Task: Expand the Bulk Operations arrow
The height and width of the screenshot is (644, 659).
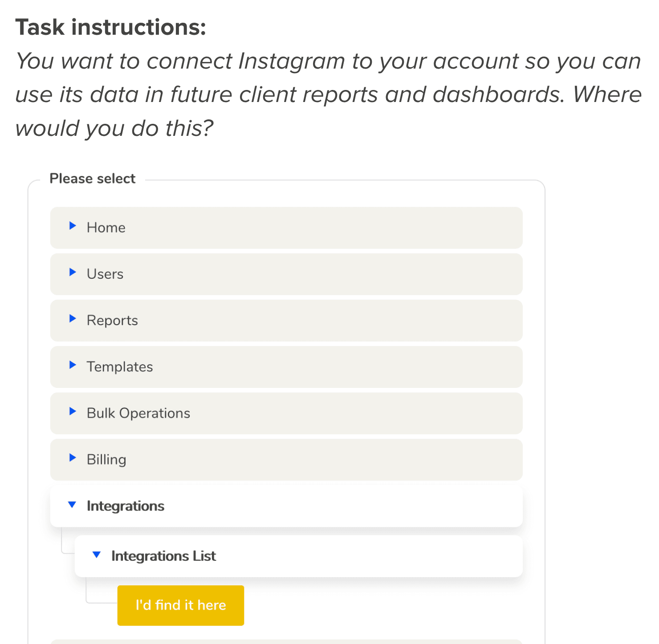Action: (x=73, y=412)
